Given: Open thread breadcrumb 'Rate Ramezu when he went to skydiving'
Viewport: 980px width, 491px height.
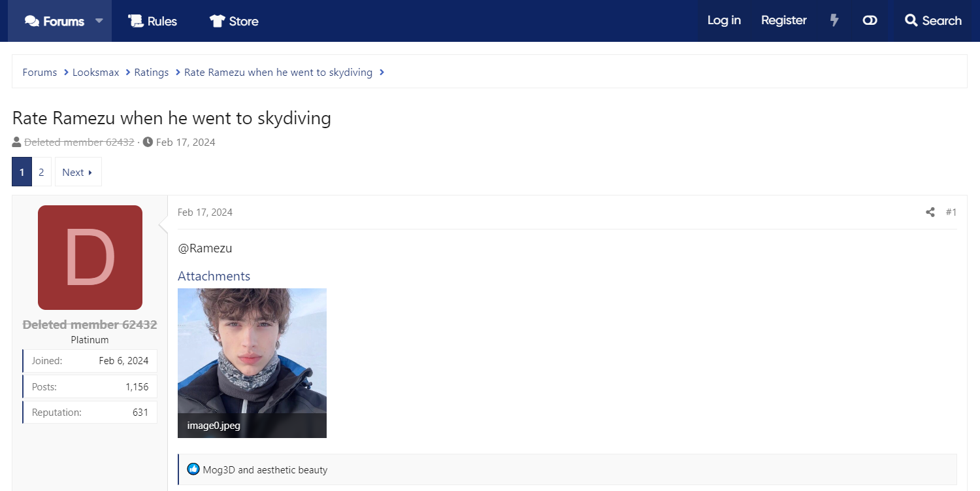Looking at the screenshot, I should click(278, 72).
